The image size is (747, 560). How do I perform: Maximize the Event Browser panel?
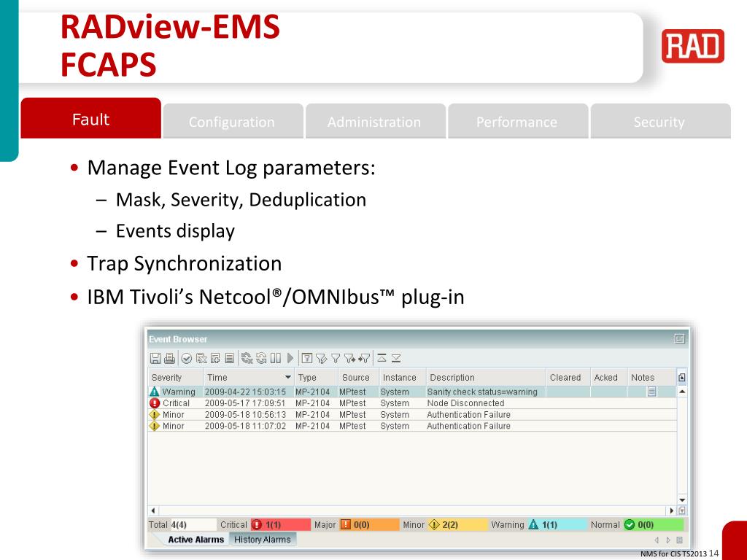[680, 338]
